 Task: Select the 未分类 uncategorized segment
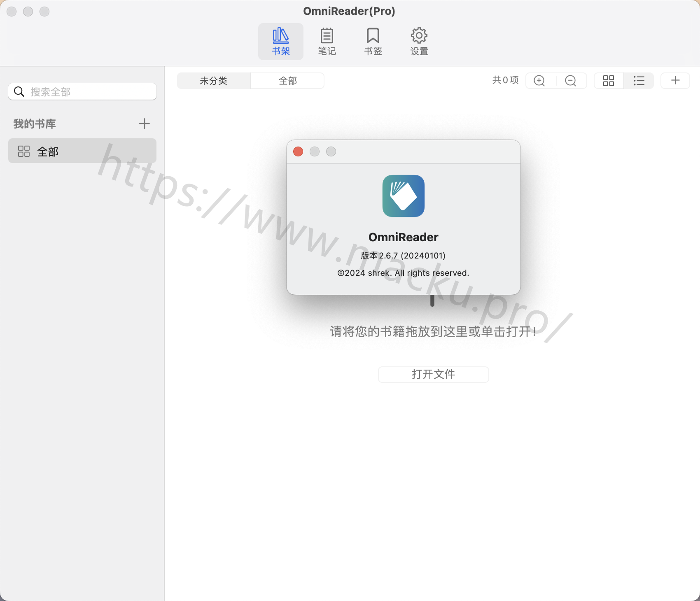tap(214, 81)
